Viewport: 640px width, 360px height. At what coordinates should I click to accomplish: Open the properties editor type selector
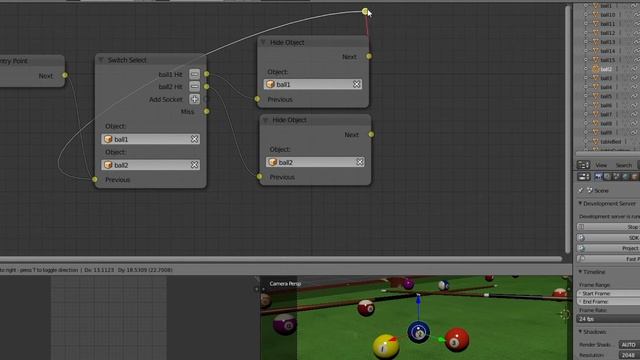pos(583,176)
